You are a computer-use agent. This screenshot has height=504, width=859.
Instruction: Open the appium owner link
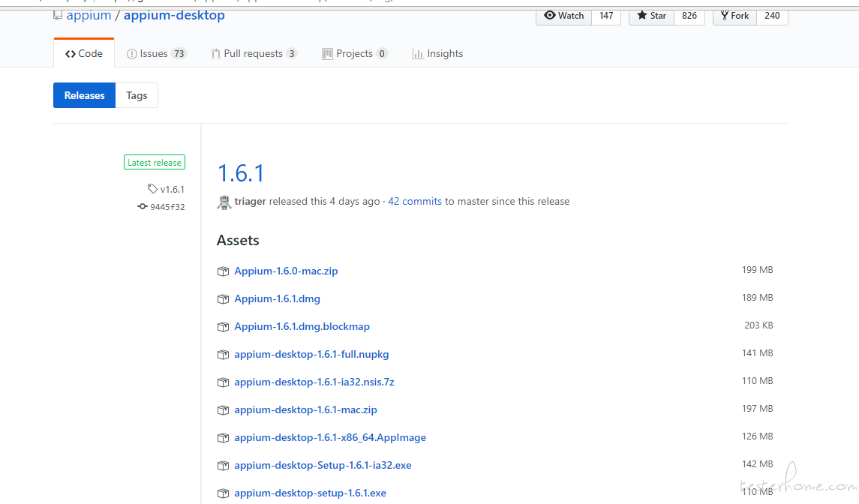click(x=89, y=15)
